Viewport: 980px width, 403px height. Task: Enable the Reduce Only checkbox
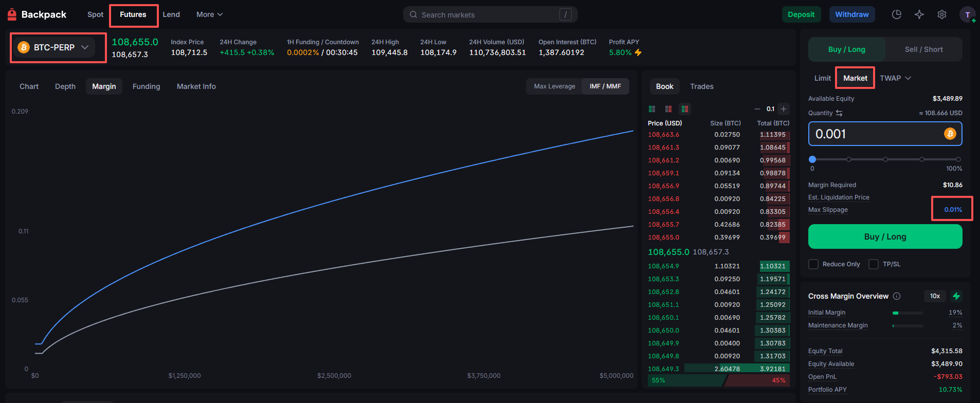(813, 264)
